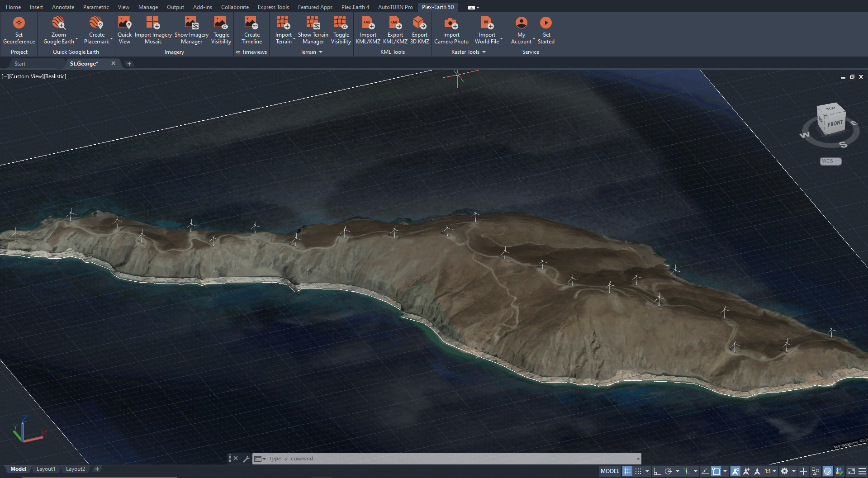Open the Annotate ribbon tab

(x=63, y=7)
